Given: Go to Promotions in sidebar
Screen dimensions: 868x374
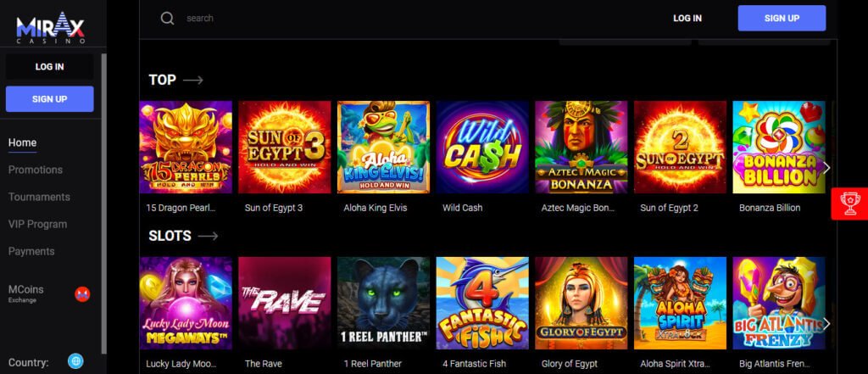Looking at the screenshot, I should pos(36,170).
